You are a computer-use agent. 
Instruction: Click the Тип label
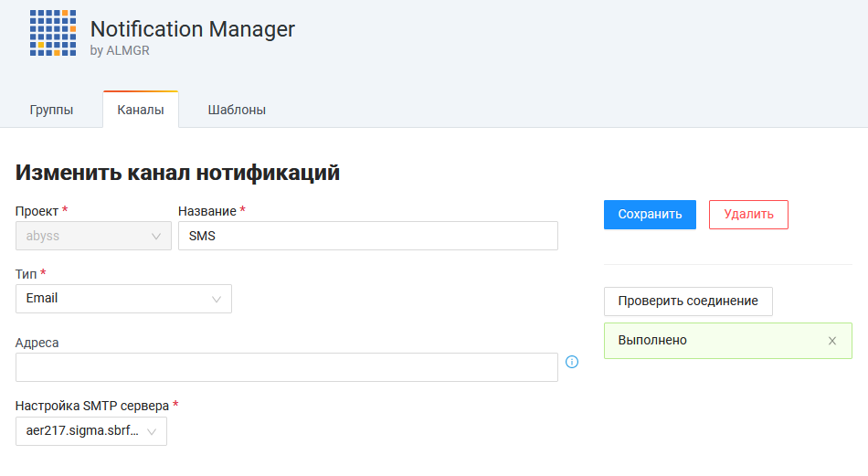click(x=26, y=274)
